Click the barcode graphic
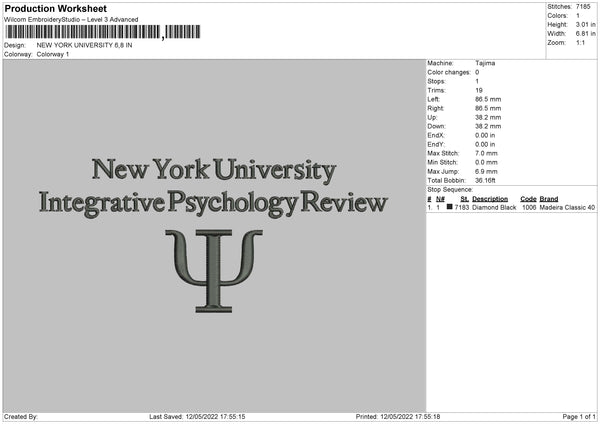The image size is (600, 424). pos(103,32)
